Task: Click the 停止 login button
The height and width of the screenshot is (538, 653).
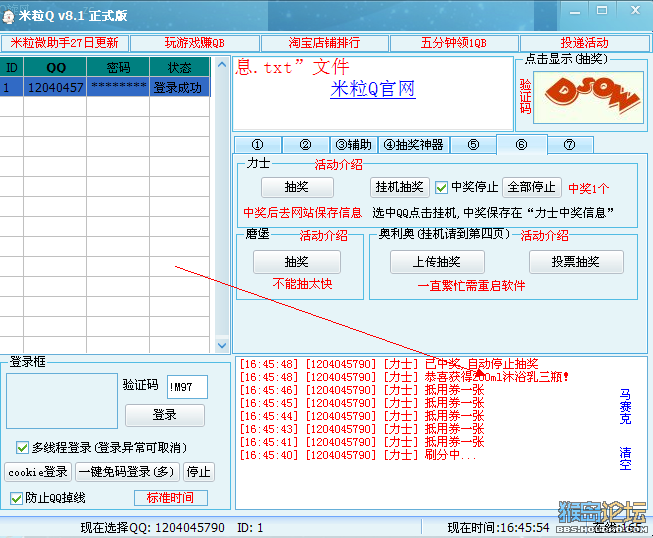Action: [199, 472]
